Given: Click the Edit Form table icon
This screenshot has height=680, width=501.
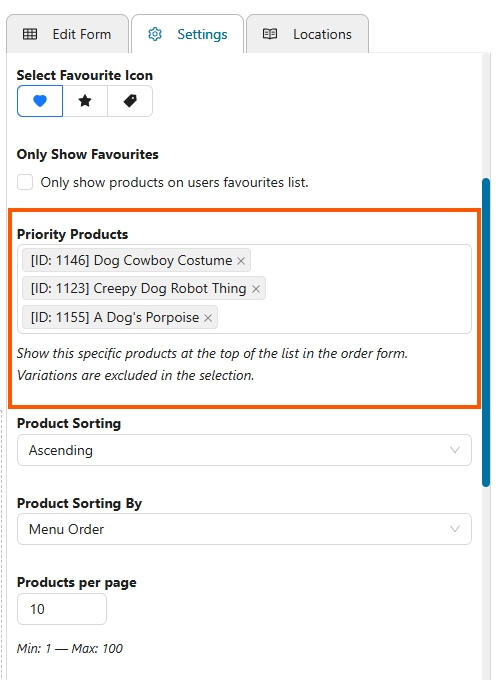Looking at the screenshot, I should pos(30,34).
